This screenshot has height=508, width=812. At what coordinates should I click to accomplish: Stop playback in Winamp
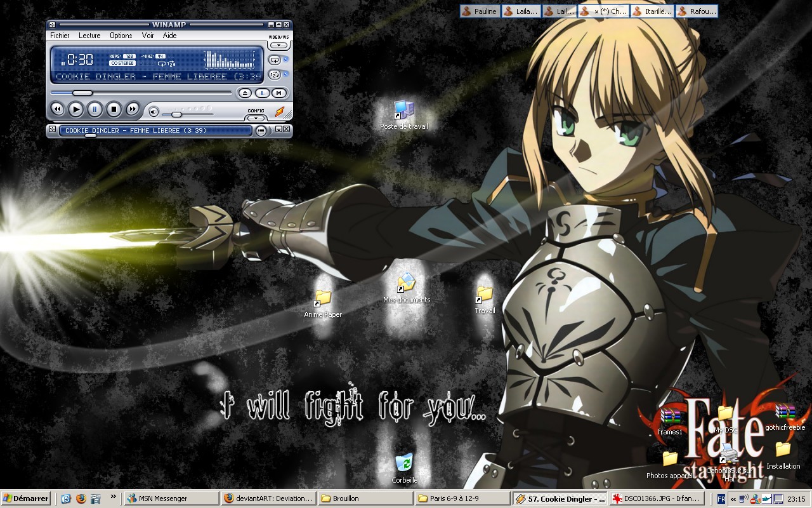pos(114,109)
